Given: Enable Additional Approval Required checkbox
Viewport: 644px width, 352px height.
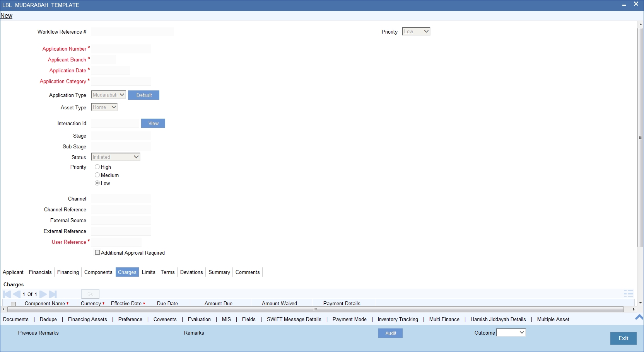Looking at the screenshot, I should [97, 252].
